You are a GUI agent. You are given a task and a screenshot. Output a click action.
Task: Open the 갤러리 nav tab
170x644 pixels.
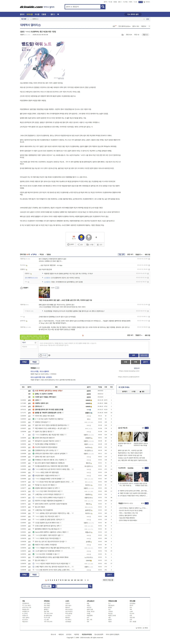click(22, 14)
